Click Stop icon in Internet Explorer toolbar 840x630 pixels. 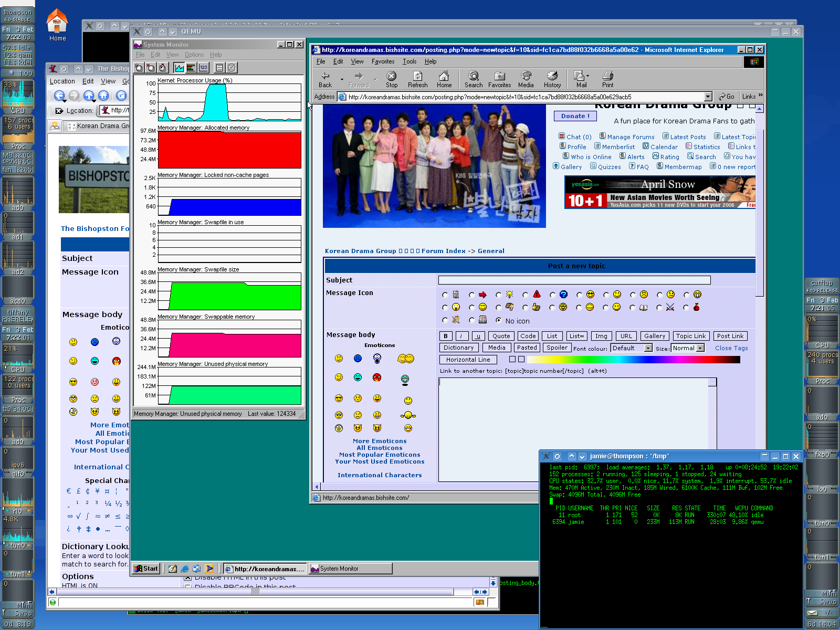click(x=392, y=79)
